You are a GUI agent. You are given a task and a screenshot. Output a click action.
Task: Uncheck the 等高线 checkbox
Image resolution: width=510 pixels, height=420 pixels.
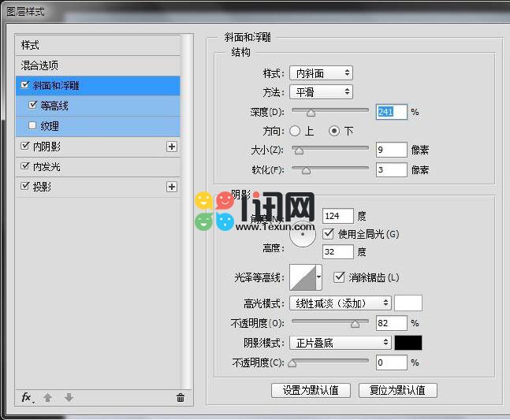tap(32, 105)
